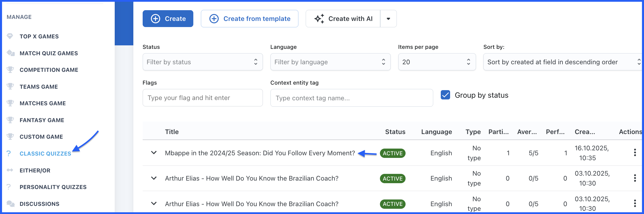This screenshot has width=644, height=214.
Task: Click the dice icon beside Match Quiz Games
Action: tap(10, 53)
